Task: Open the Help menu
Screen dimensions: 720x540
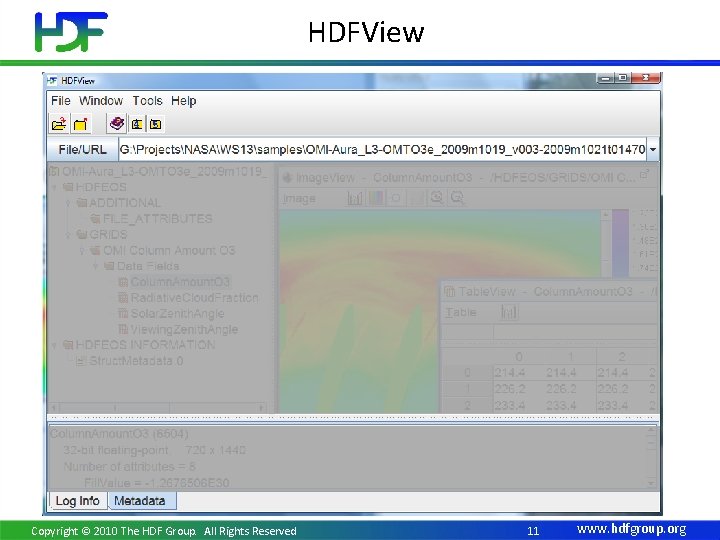Action: pos(184,101)
